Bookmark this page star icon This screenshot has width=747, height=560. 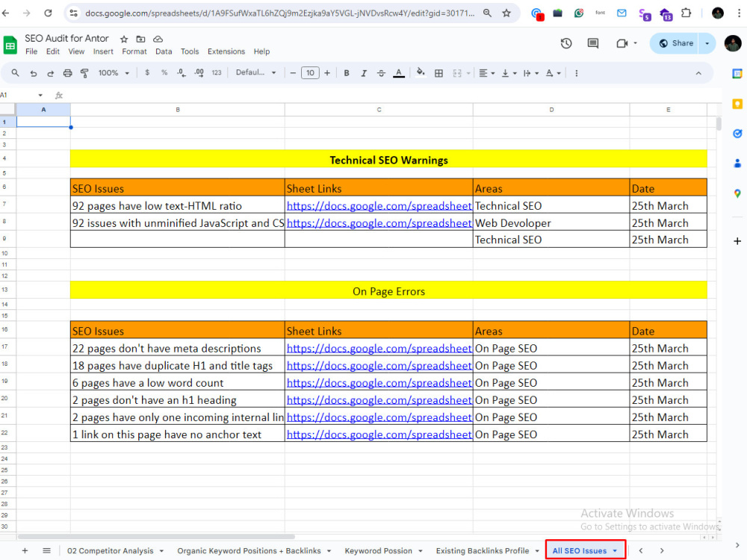pos(506,13)
